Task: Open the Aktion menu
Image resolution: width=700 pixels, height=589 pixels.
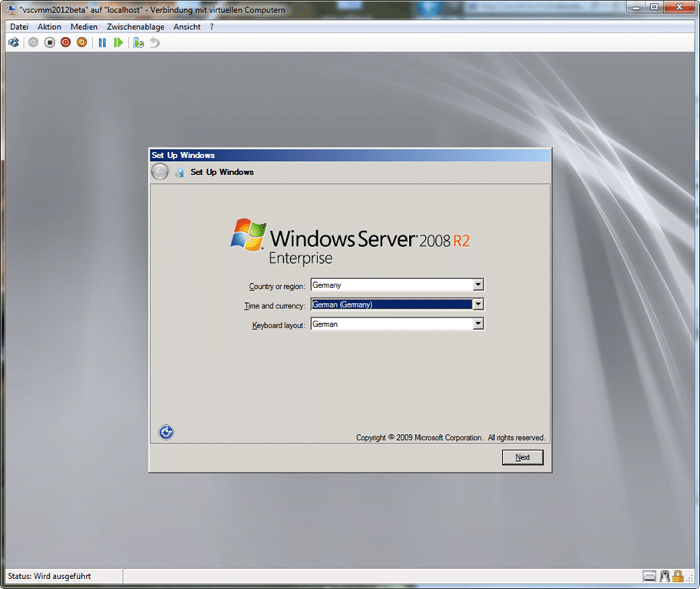Action: [49, 27]
